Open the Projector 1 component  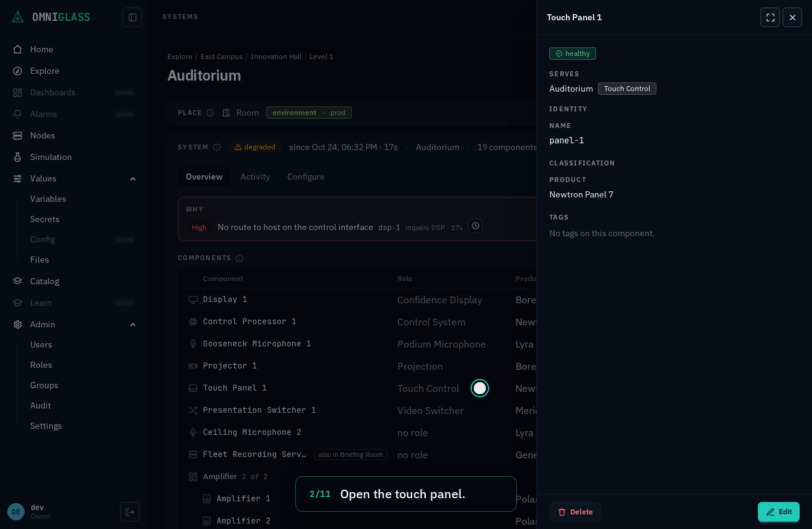click(357, 366)
